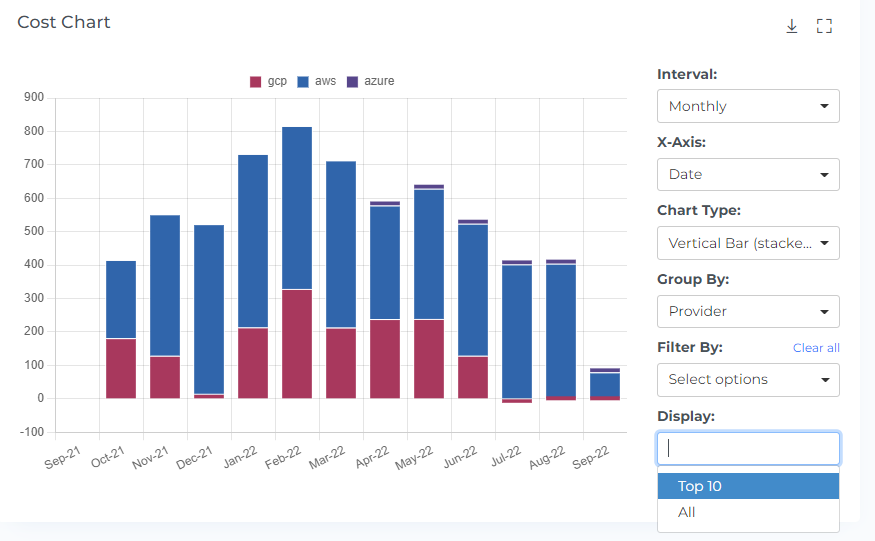Click the May-22 azure bar segment
The width and height of the screenshot is (875, 541).
(x=429, y=187)
